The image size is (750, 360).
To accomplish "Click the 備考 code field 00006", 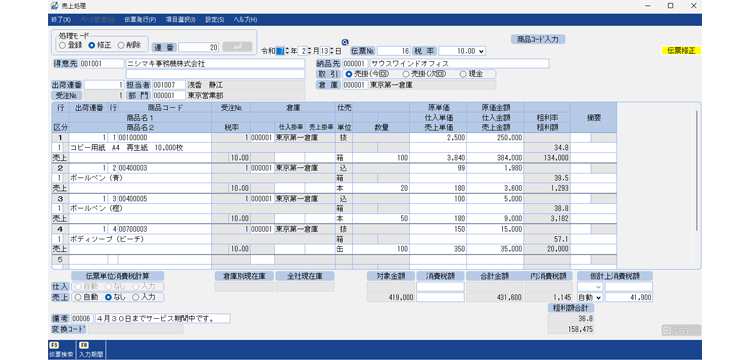I will click(82, 318).
